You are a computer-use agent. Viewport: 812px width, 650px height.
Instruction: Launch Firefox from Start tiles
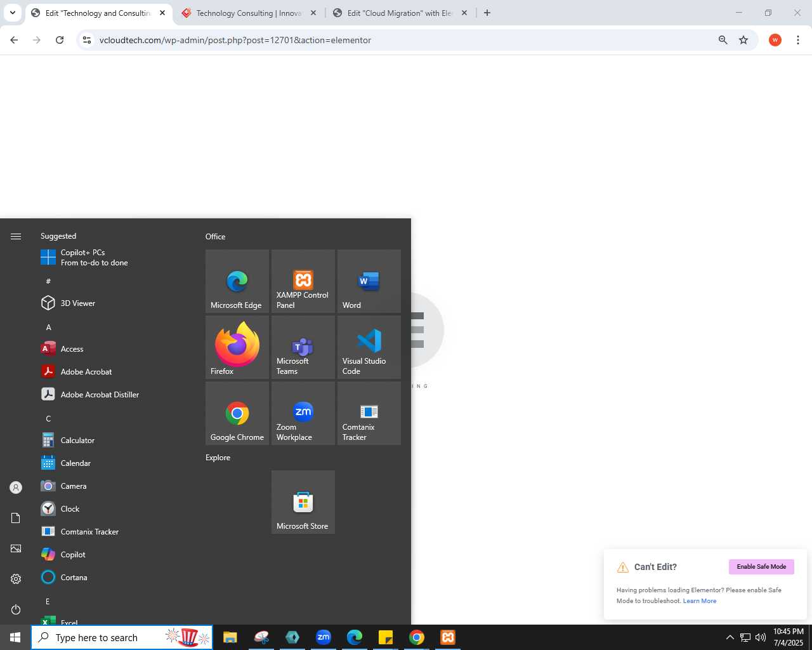(x=237, y=347)
